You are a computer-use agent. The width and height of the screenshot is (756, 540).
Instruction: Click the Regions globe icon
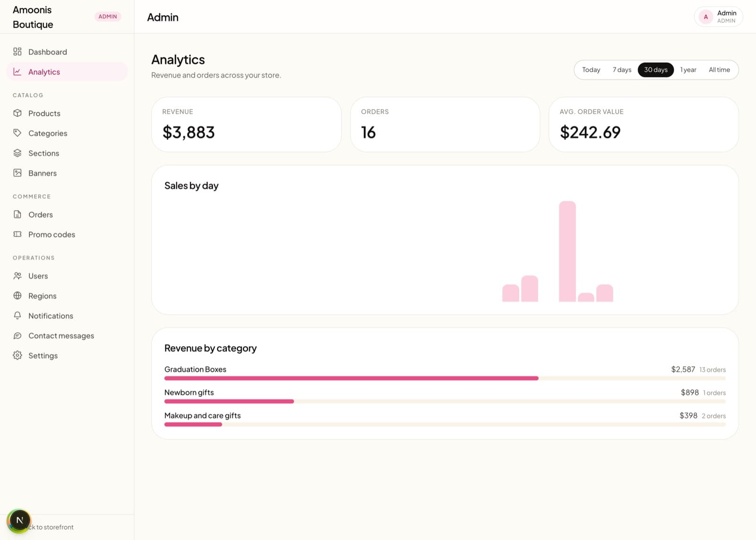17,295
